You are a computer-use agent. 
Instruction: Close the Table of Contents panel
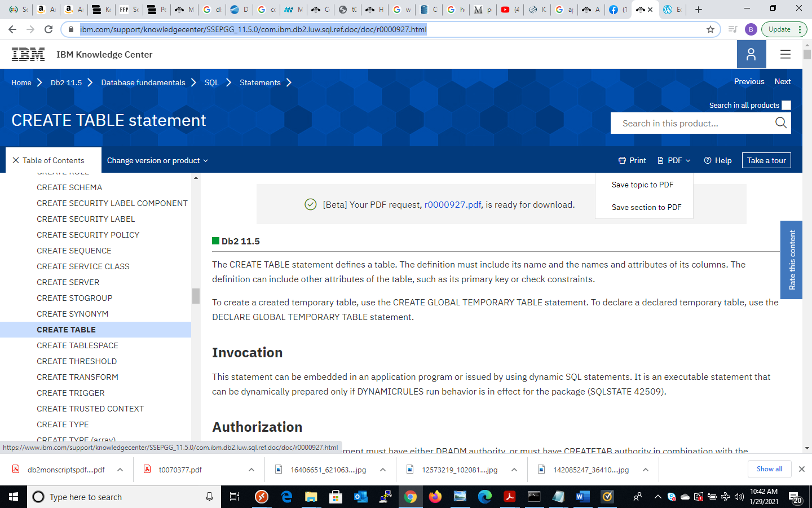(16, 160)
